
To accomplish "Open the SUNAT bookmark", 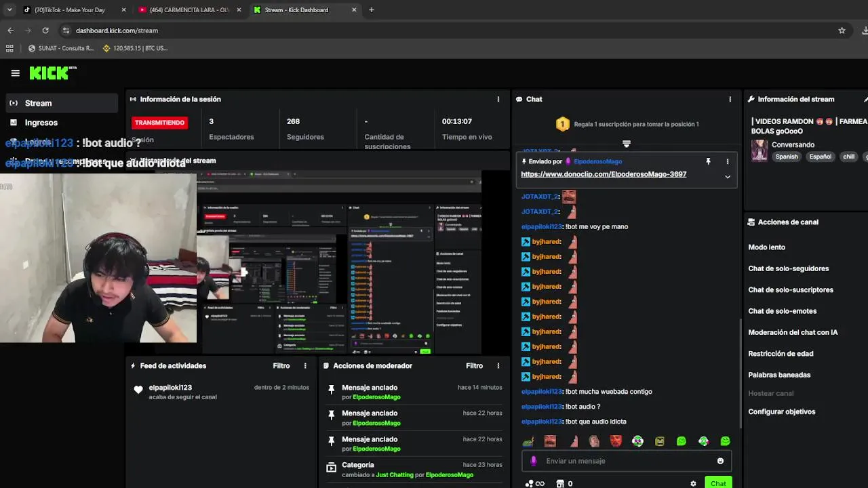I will coord(61,48).
